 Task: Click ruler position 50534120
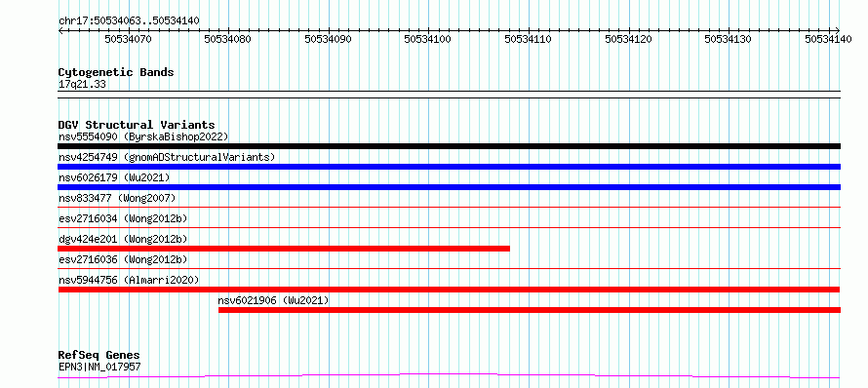[x=628, y=39]
